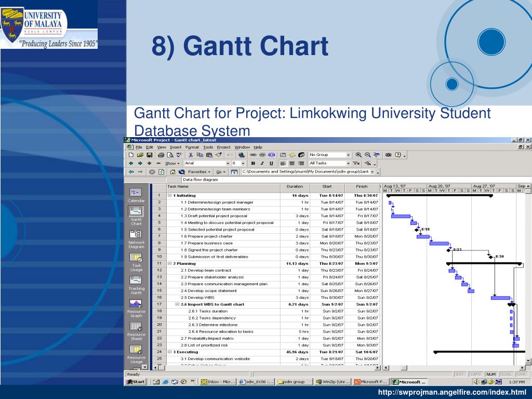The height and width of the screenshot is (399, 532).
Task: Click the Hide Subtasks minus icon
Action: 158,163
